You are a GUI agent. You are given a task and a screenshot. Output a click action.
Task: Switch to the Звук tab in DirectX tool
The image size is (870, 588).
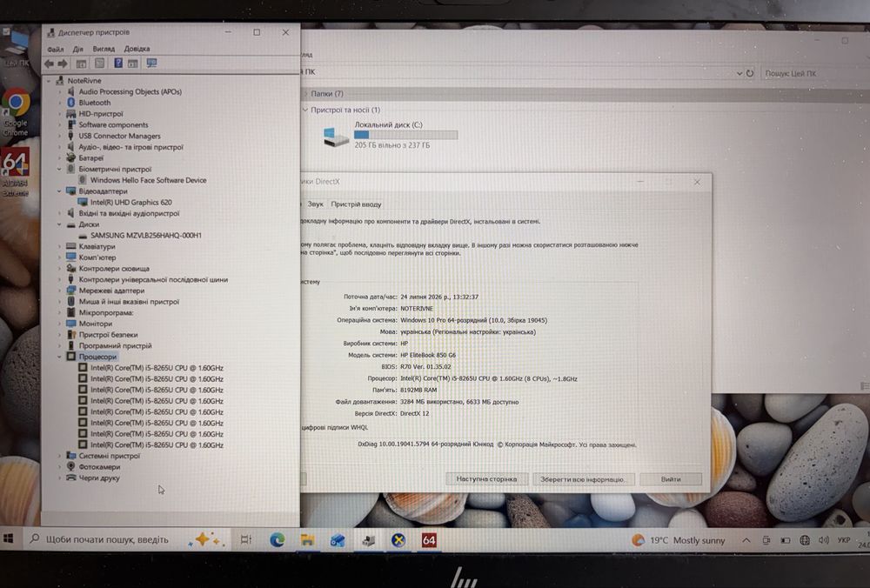click(x=315, y=204)
